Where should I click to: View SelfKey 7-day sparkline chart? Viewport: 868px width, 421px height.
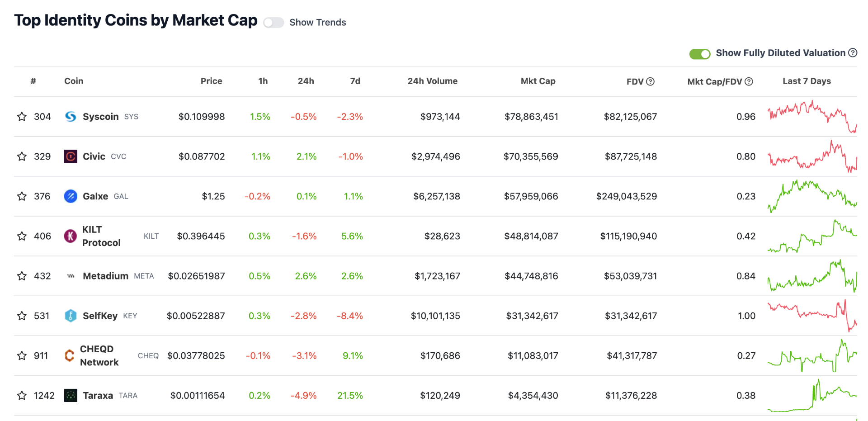[x=812, y=316]
